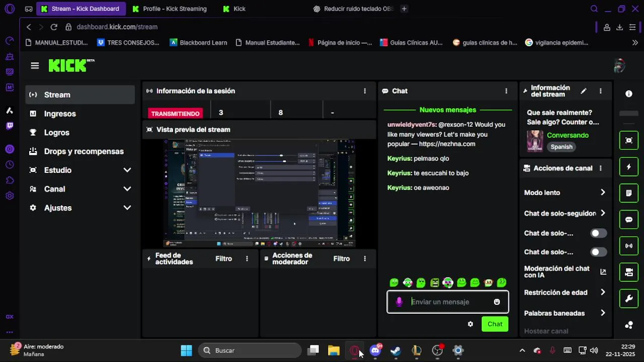The image size is (644, 362).
Task: Toggle the first Chat de solo-... switch
Action: pyautogui.click(x=598, y=233)
